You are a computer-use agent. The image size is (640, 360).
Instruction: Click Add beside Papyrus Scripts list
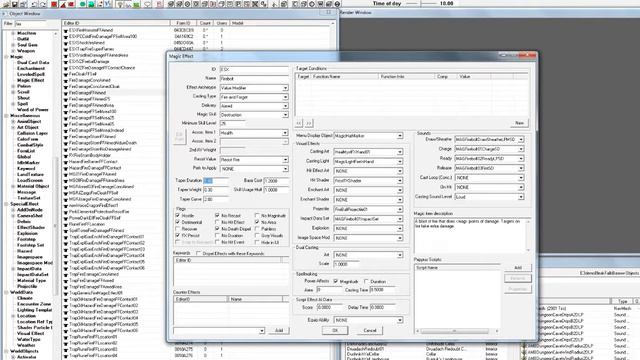point(518,268)
